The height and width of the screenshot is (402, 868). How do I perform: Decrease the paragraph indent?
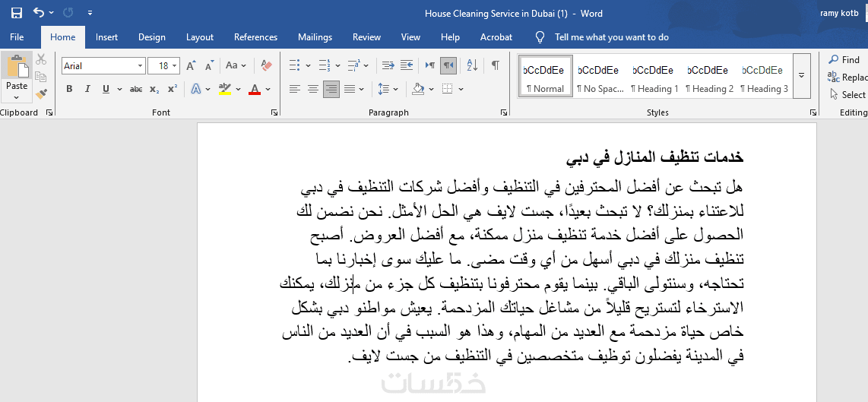click(388, 65)
